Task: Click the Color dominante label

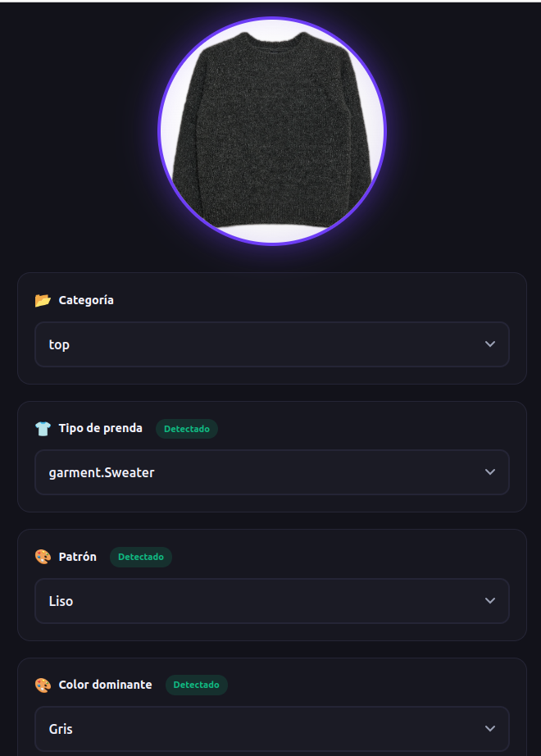Action: pyautogui.click(x=105, y=685)
